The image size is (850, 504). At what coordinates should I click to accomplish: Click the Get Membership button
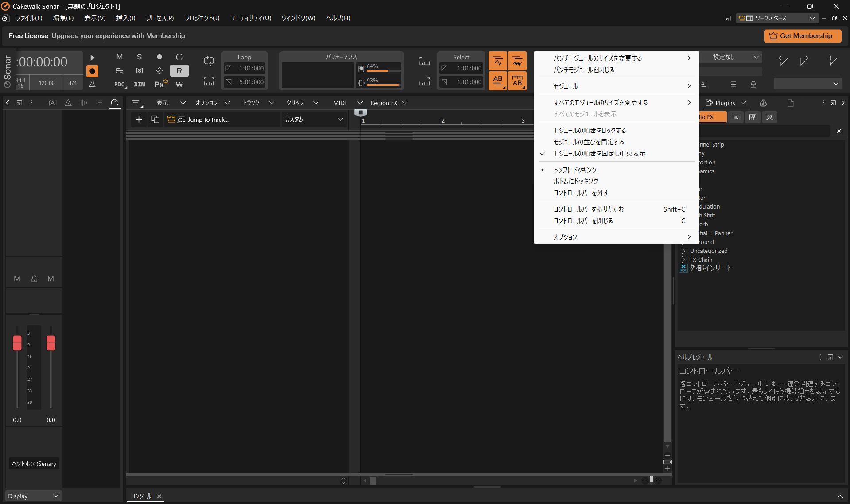pyautogui.click(x=802, y=36)
